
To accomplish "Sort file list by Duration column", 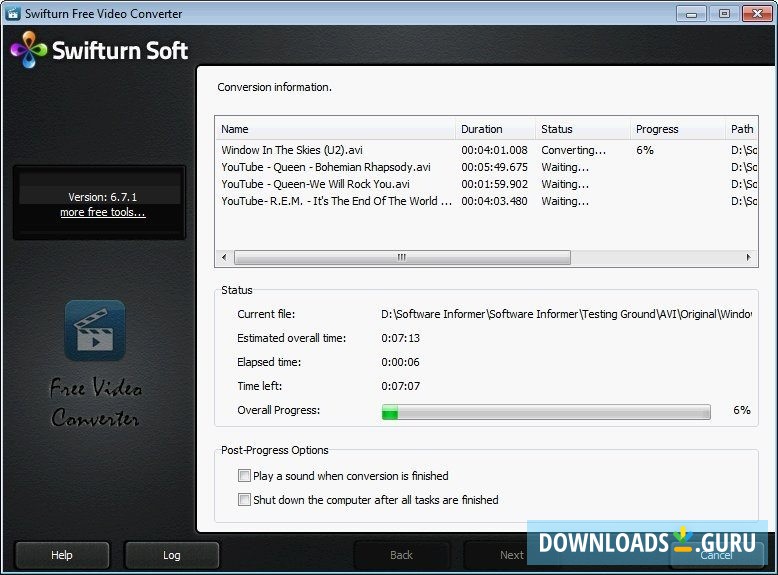I will pyautogui.click(x=495, y=129).
